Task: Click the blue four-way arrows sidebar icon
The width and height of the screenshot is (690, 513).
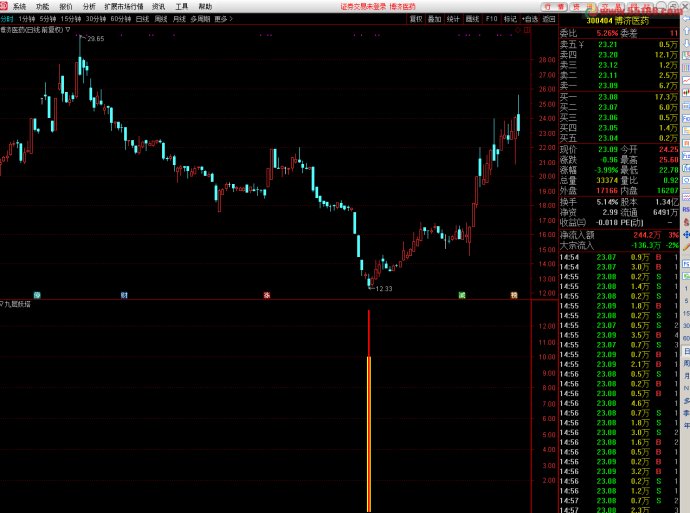Action: click(x=686, y=235)
